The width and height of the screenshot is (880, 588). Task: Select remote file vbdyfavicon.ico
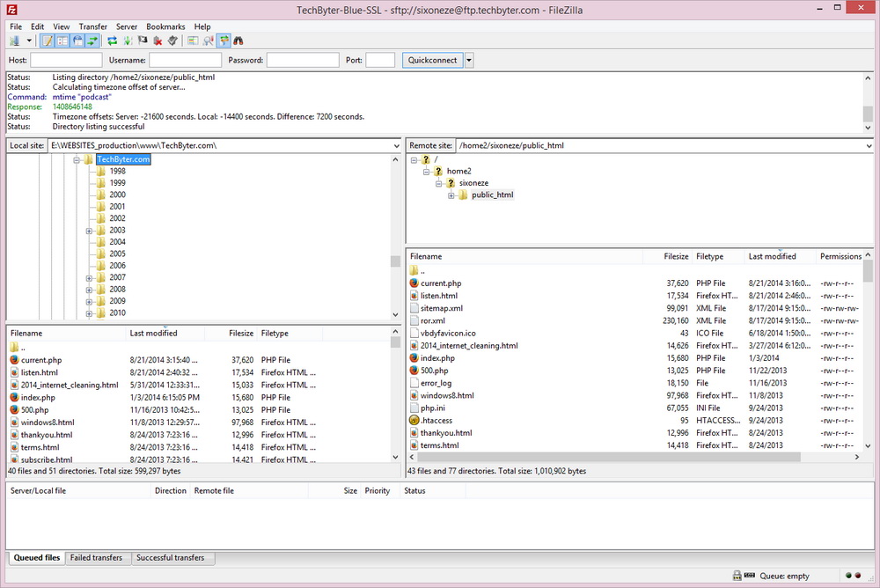point(448,333)
